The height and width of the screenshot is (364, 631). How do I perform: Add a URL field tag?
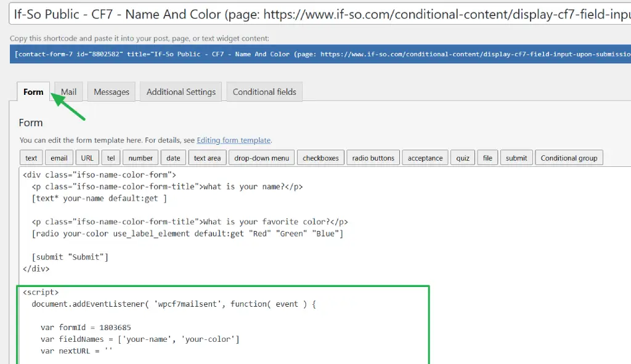click(88, 158)
